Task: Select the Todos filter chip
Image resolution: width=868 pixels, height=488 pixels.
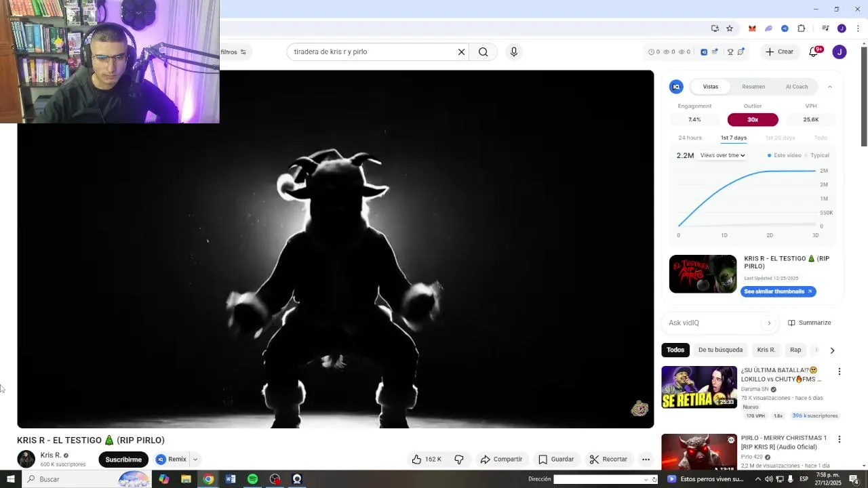Action: click(x=675, y=350)
